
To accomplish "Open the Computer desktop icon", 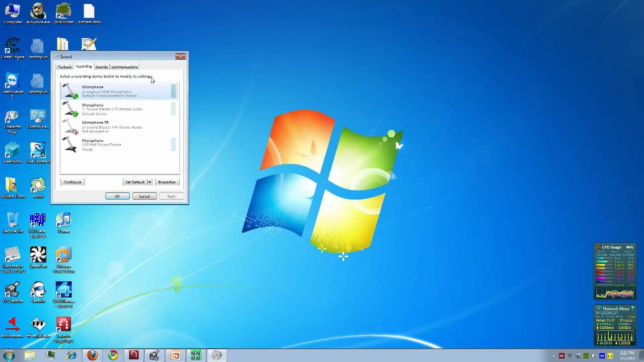I will click(13, 14).
